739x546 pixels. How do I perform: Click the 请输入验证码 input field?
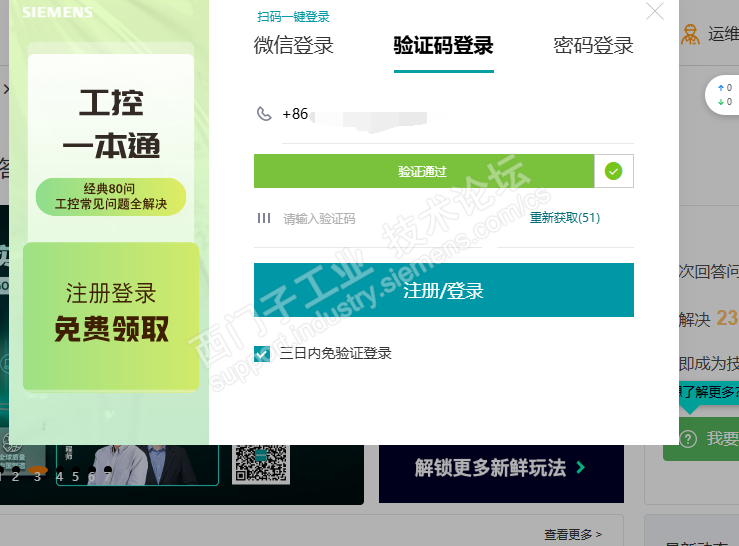tap(382, 219)
